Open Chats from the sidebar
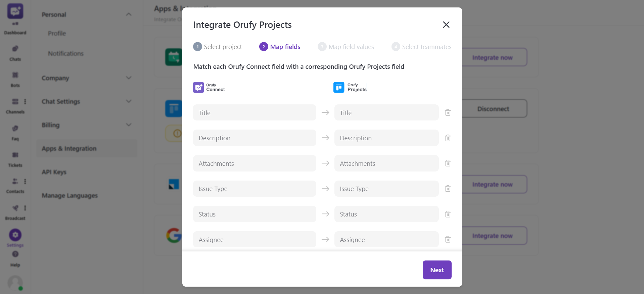Viewport: 644px width, 294px height. (15, 53)
